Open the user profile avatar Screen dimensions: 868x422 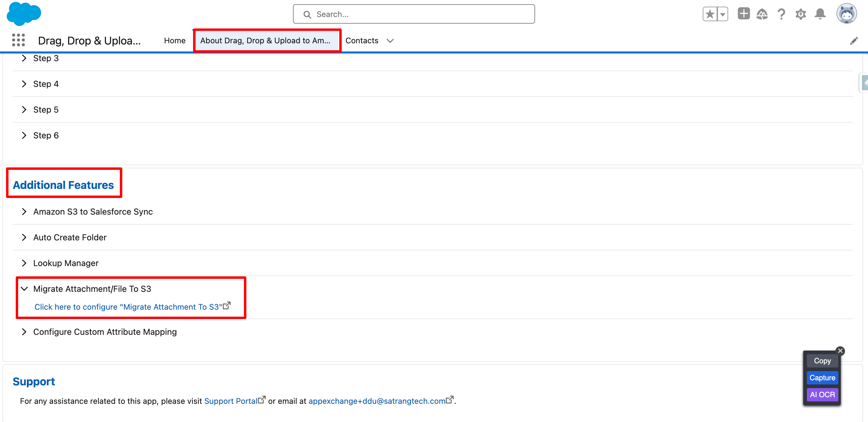[x=846, y=14]
